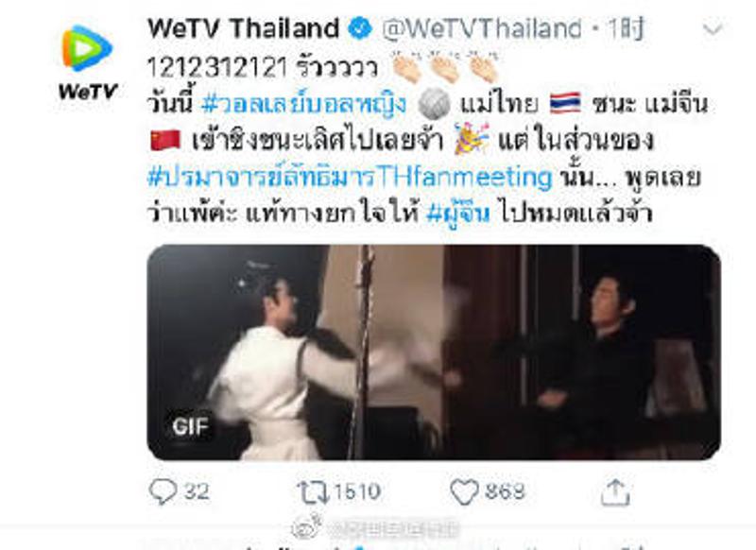Click the party popper emoji
The width and height of the screenshot is (756, 550).
coord(471,139)
